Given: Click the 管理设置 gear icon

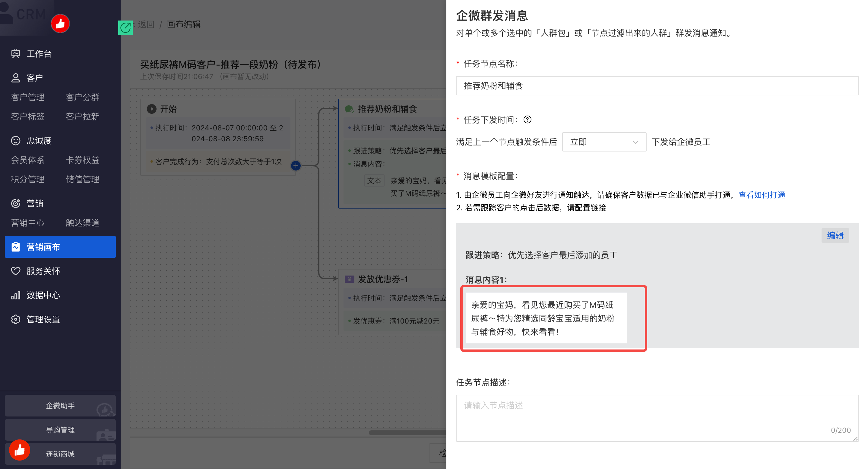Looking at the screenshot, I should (15, 319).
